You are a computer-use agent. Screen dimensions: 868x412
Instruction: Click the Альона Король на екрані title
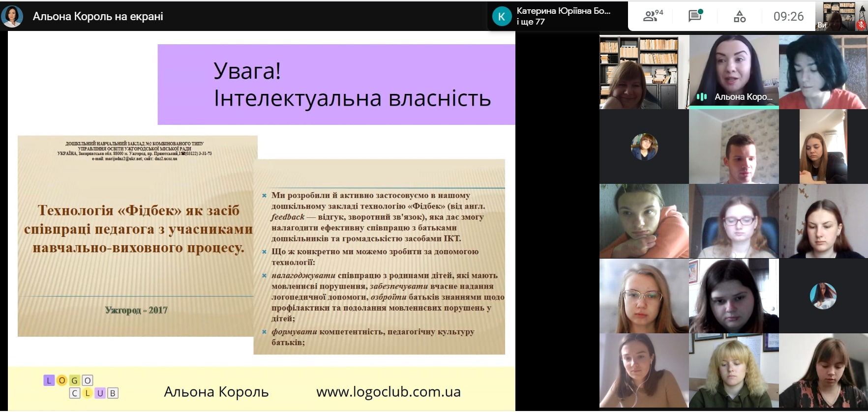98,16
